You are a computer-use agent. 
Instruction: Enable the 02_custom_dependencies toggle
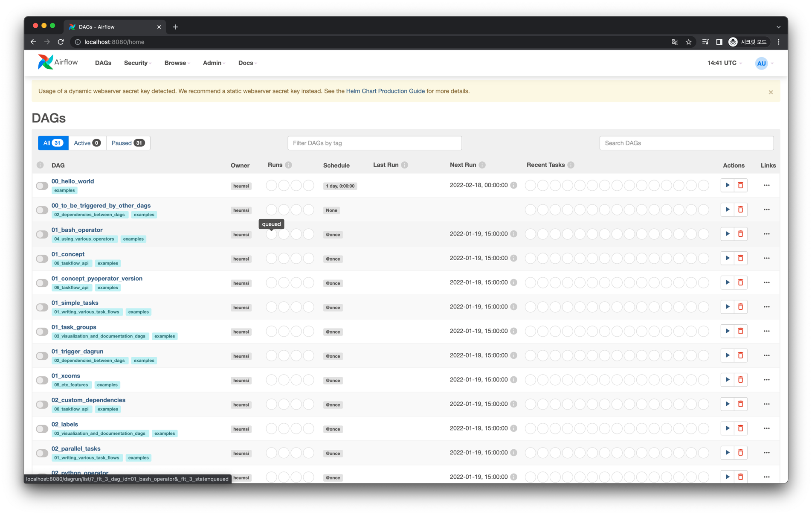[42, 405]
